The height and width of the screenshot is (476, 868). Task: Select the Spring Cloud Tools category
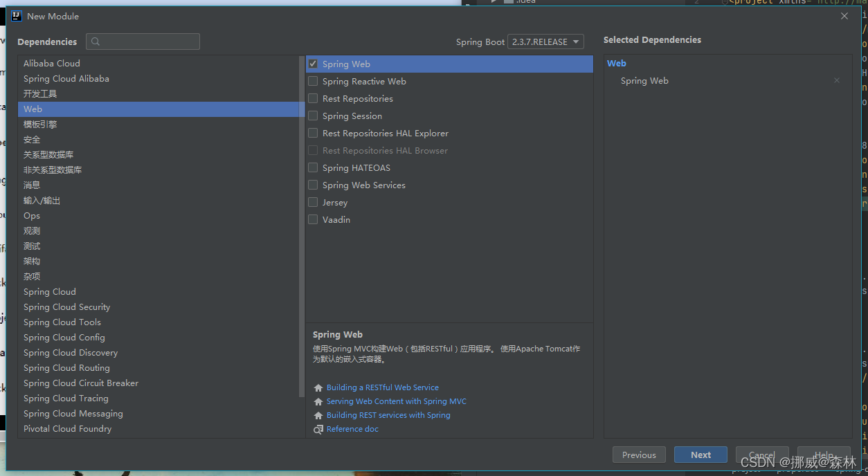pyautogui.click(x=158, y=322)
